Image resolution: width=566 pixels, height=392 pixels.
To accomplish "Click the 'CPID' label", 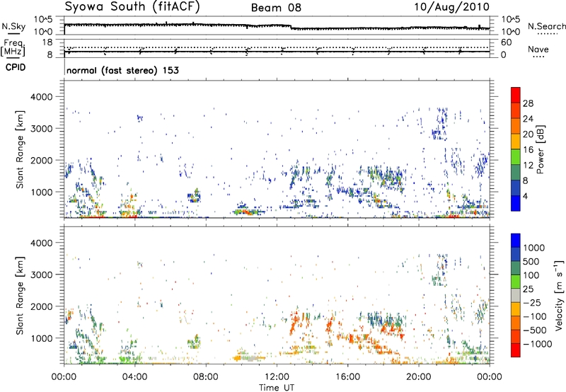I will coord(16,67).
